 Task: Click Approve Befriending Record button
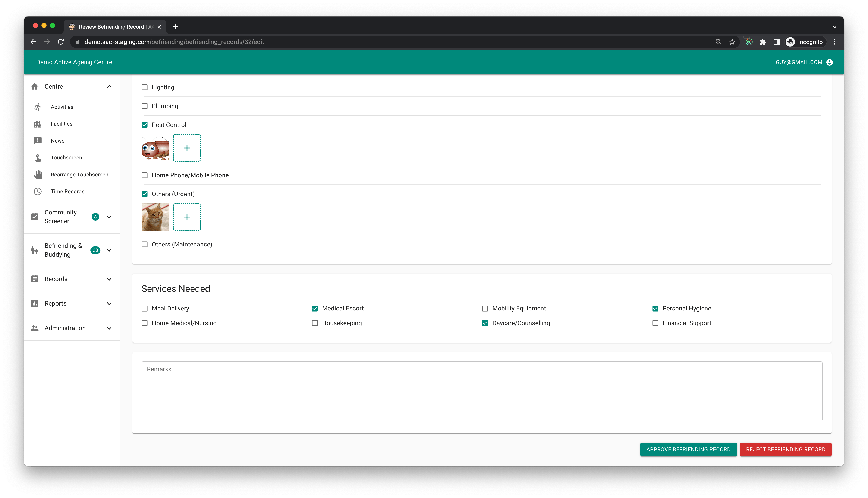point(688,449)
